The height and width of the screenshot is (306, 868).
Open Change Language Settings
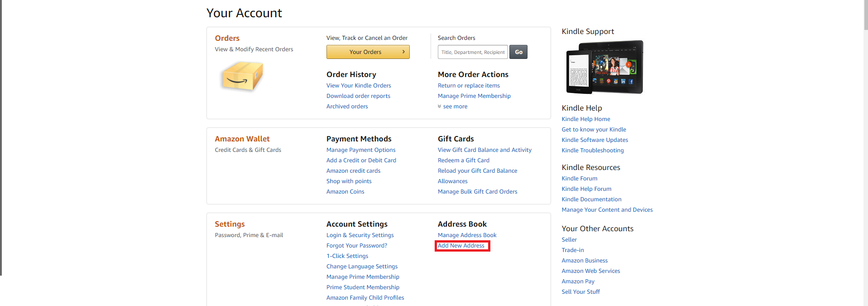tap(362, 267)
